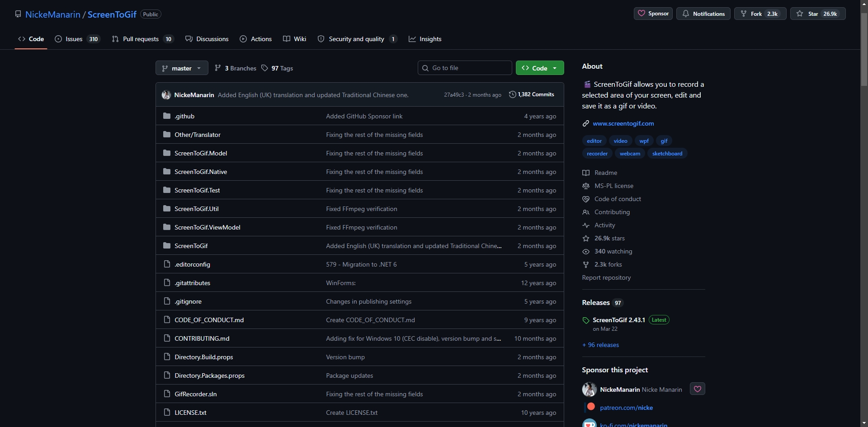
Task: Open the Discussions tab
Action: click(x=207, y=39)
